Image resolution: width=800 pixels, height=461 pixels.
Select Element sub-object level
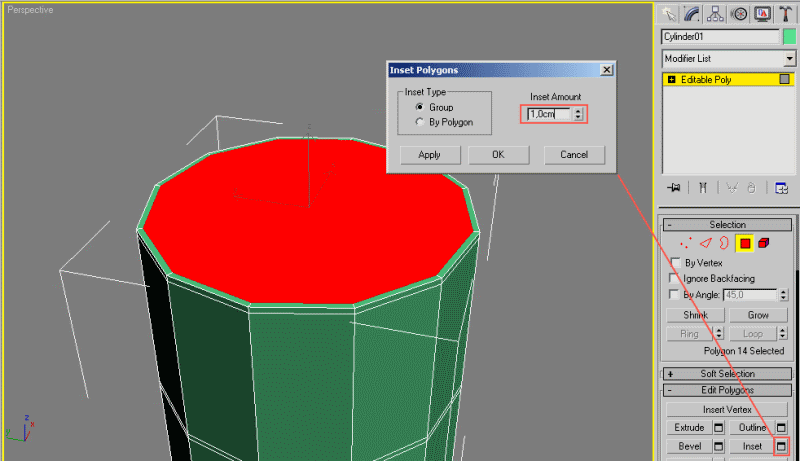tap(764, 243)
